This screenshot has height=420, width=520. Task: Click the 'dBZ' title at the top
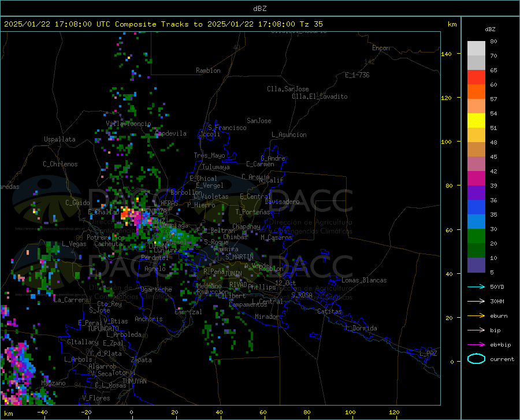[x=259, y=9]
